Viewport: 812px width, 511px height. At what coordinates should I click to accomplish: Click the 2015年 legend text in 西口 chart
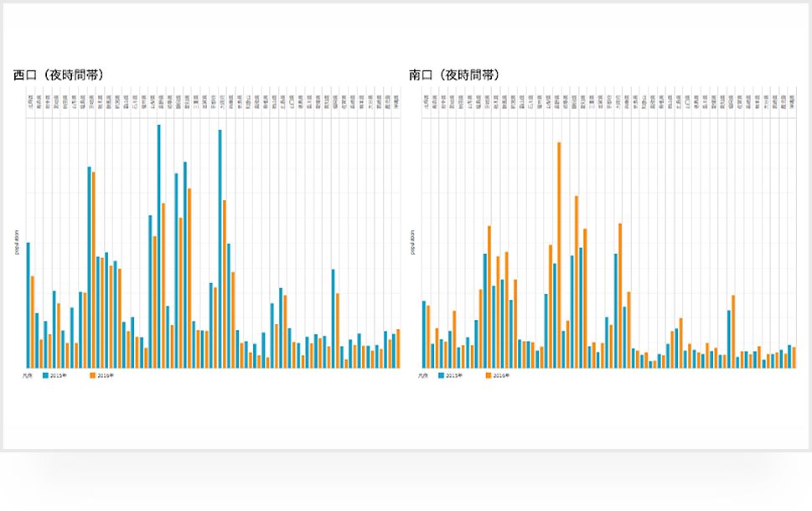tap(59, 376)
